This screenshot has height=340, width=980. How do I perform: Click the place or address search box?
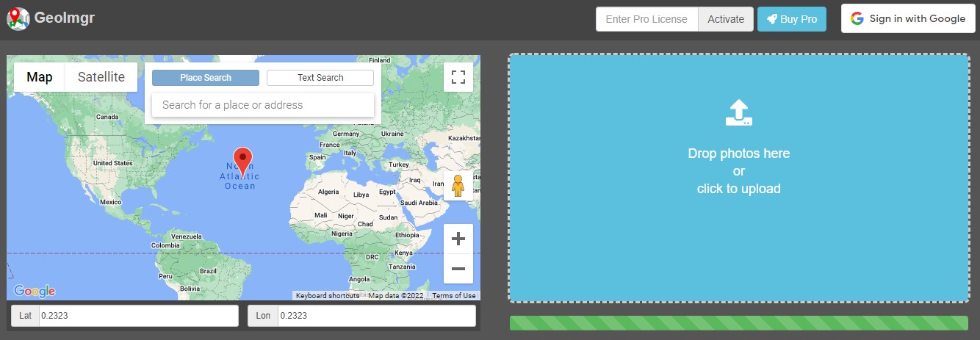click(x=263, y=105)
